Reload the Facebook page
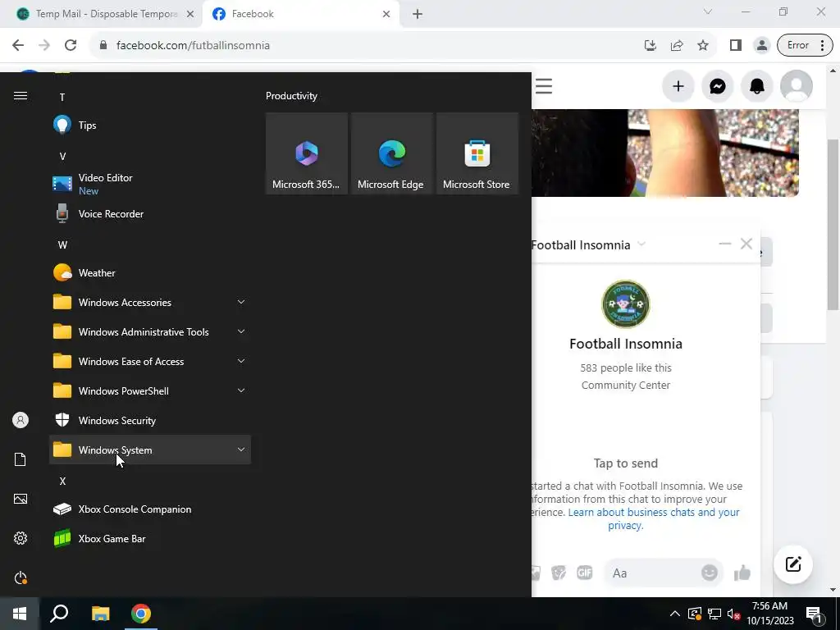This screenshot has height=630, width=840. click(x=71, y=46)
